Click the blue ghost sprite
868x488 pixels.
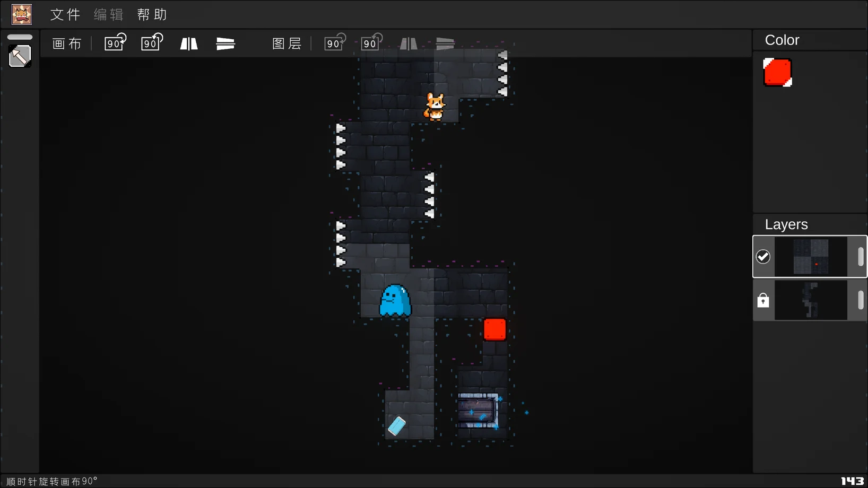click(x=395, y=300)
